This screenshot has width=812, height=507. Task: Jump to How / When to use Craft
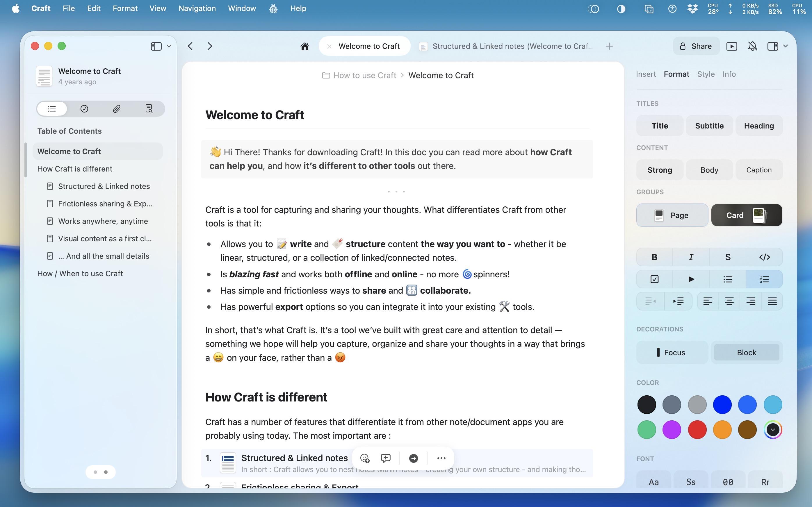point(98,274)
